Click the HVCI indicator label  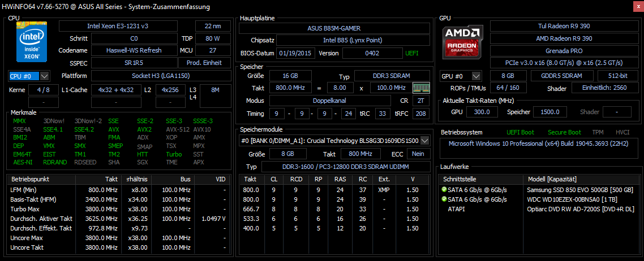point(622,132)
